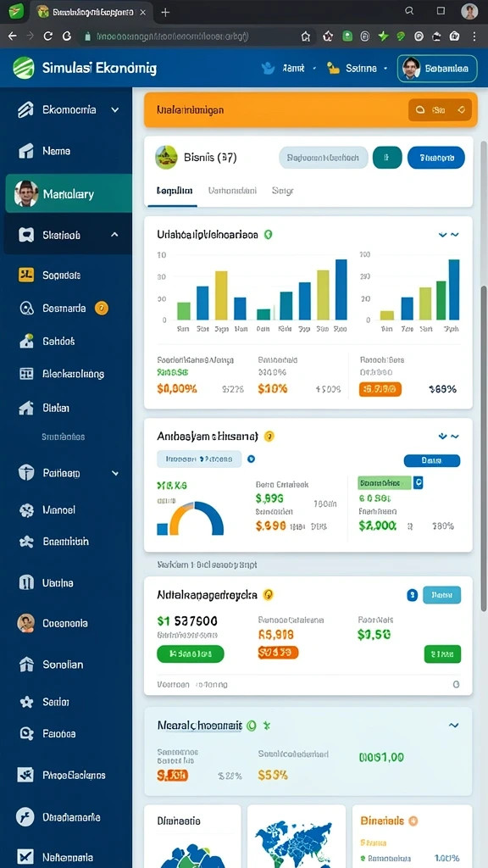This screenshot has height=868, width=488.
Task: Click the browser reload icon
Action: tap(47, 36)
